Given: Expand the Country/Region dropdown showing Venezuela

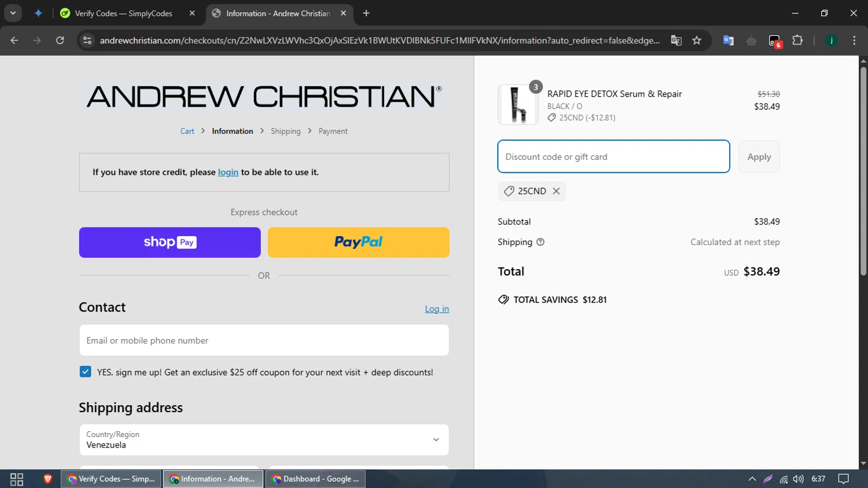Looking at the screenshot, I should click(264, 440).
